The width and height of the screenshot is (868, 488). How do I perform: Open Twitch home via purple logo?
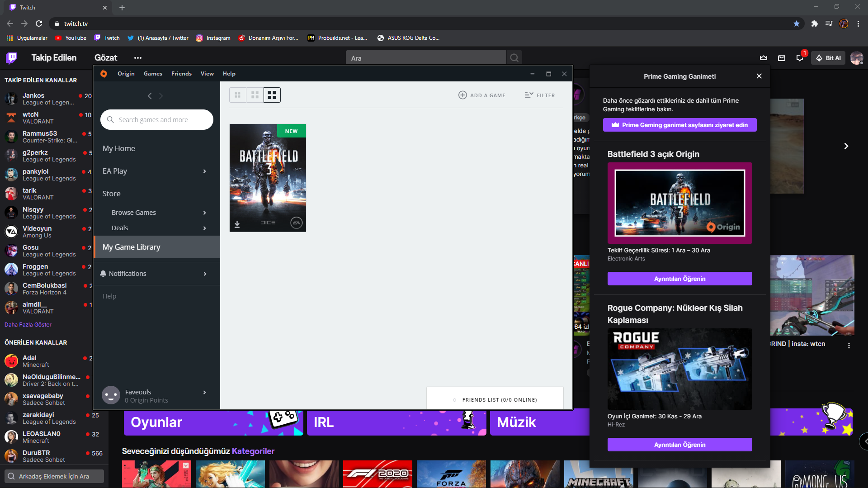(x=11, y=58)
